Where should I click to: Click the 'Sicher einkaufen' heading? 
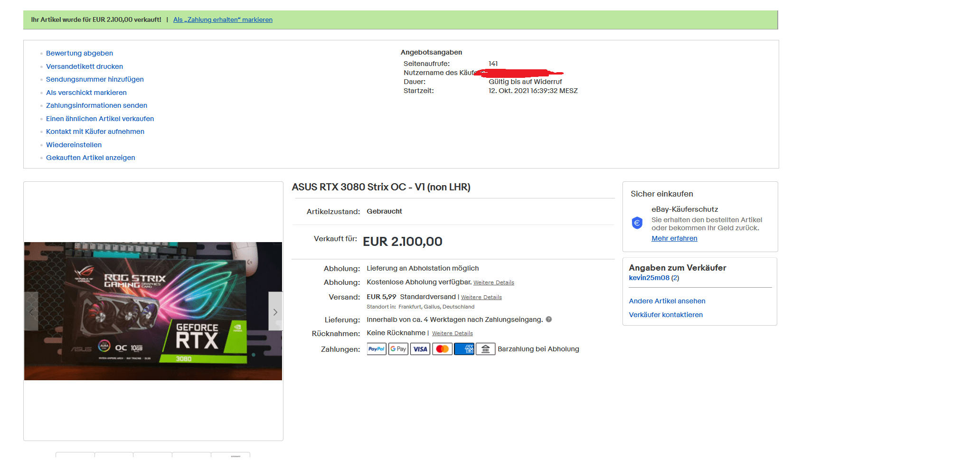coord(662,194)
